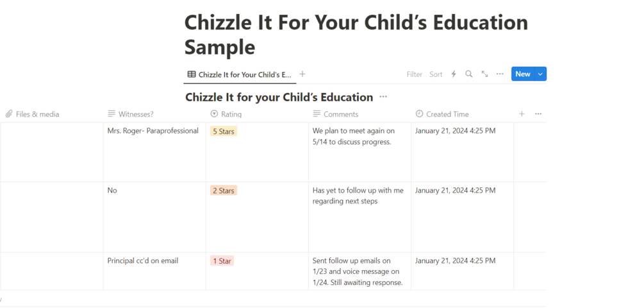644x308 pixels.
Task: Expand the New button dropdown arrow
Action: pyautogui.click(x=540, y=74)
